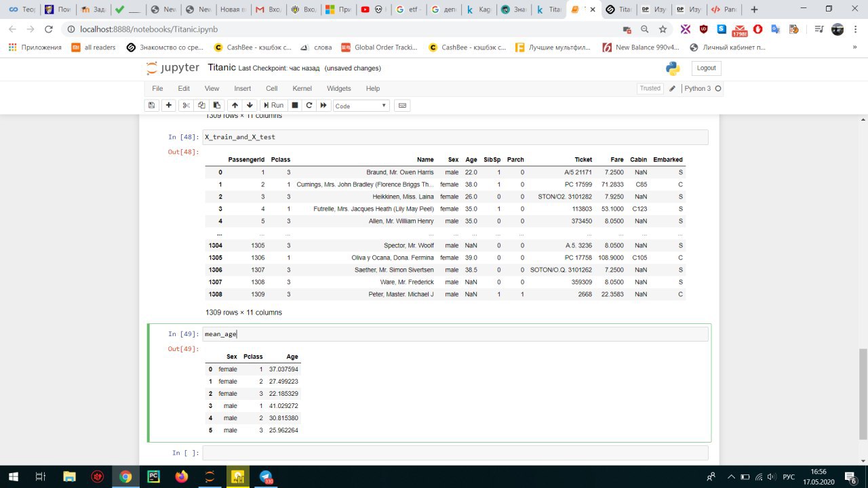Open the Chrome media control icon
This screenshot has width=868, height=488.
819,29
